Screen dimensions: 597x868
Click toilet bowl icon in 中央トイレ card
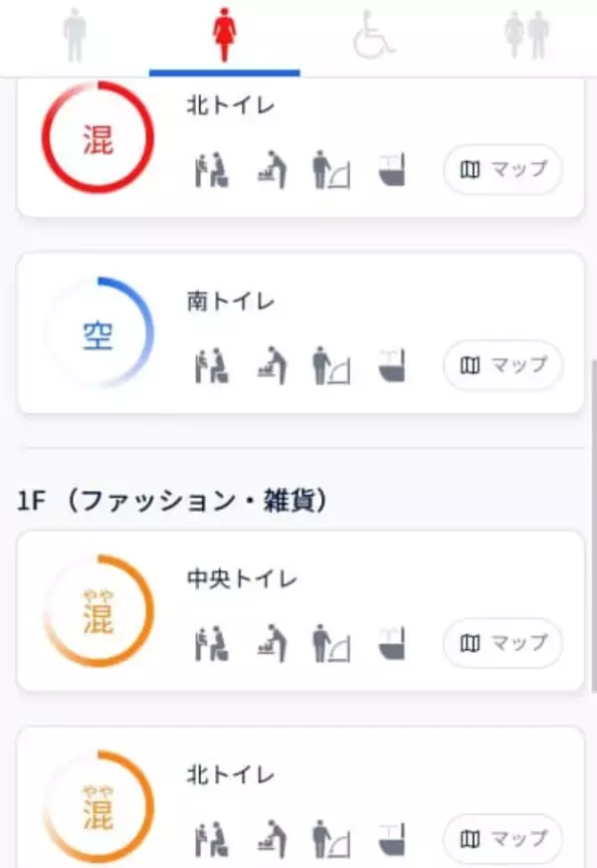click(393, 643)
